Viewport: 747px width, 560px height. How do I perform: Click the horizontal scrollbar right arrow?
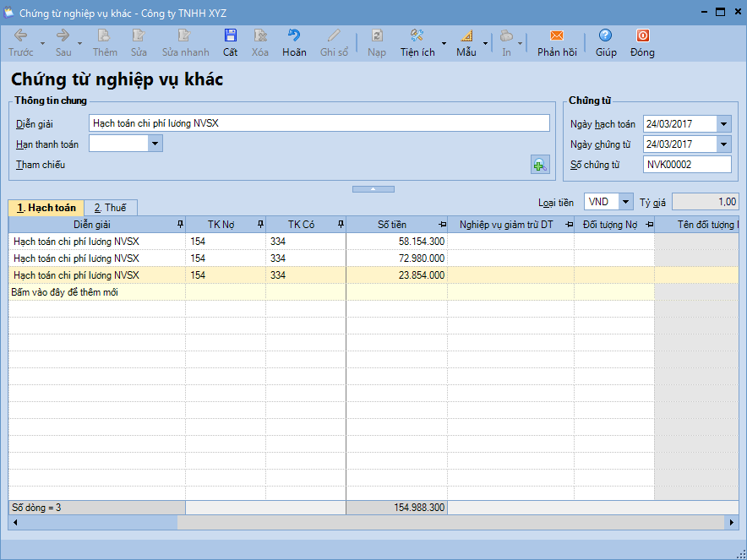click(x=733, y=523)
